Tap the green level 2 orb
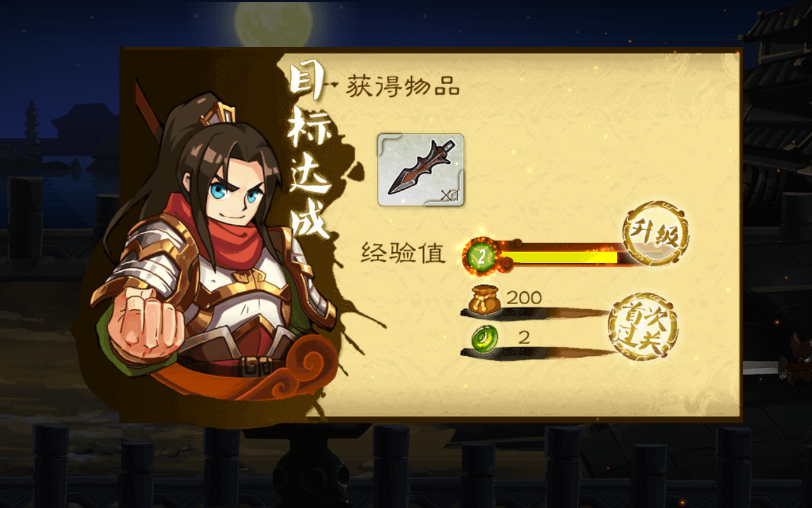Image resolution: width=812 pixels, height=508 pixels. pyautogui.click(x=481, y=257)
